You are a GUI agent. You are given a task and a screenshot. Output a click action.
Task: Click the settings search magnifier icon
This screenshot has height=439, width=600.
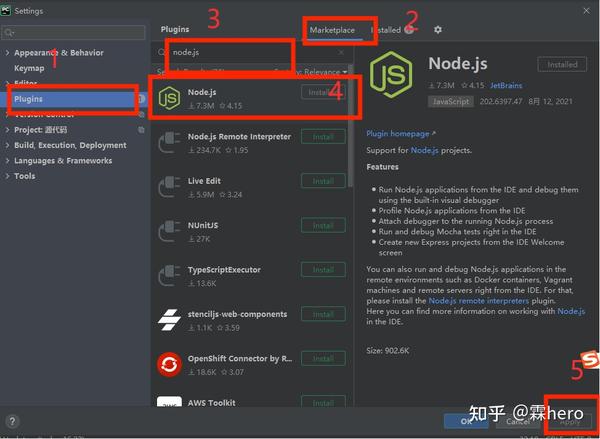[9, 33]
